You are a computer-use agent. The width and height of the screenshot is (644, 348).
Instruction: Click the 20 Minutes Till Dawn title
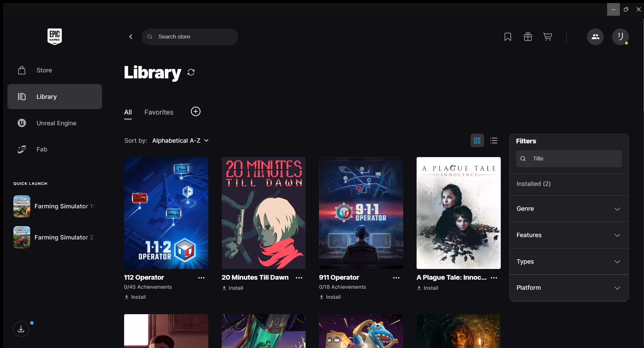(x=255, y=277)
